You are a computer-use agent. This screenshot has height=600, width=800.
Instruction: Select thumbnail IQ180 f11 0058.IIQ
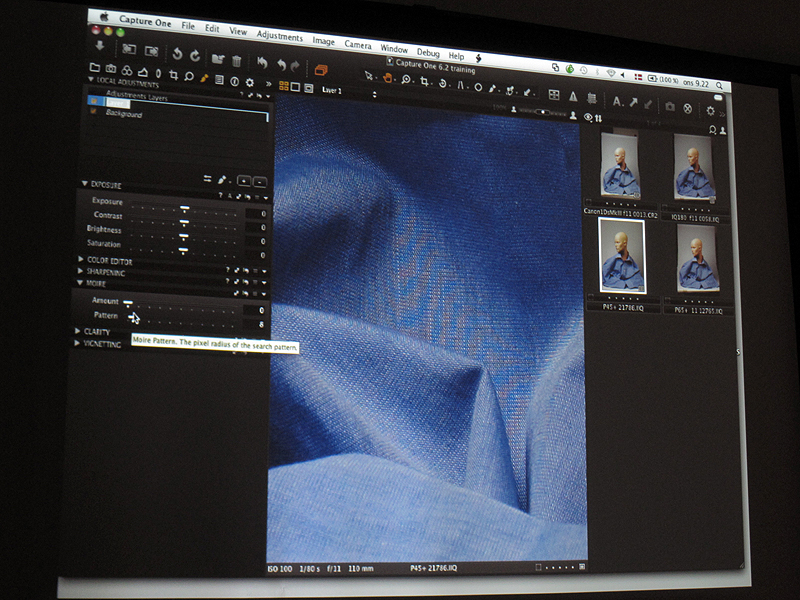694,168
